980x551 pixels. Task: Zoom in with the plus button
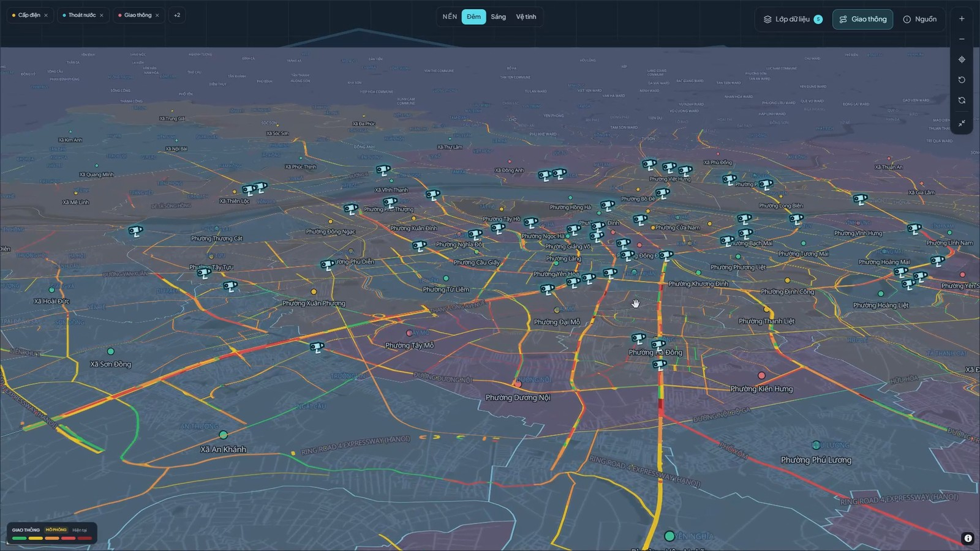tap(962, 19)
